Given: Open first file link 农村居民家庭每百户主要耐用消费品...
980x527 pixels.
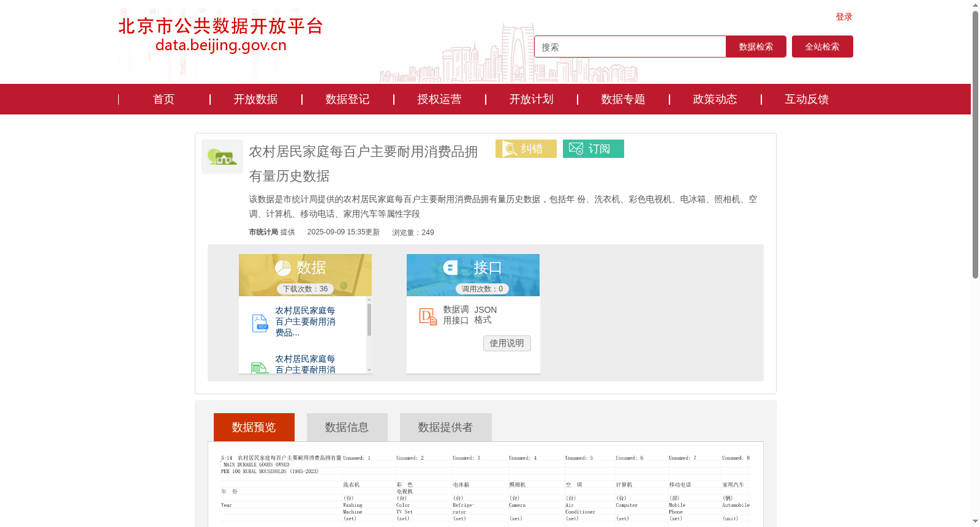Looking at the screenshot, I should (305, 322).
